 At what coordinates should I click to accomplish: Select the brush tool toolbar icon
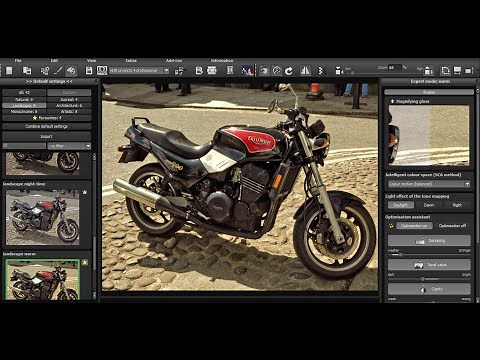pyautogui.click(x=58, y=70)
